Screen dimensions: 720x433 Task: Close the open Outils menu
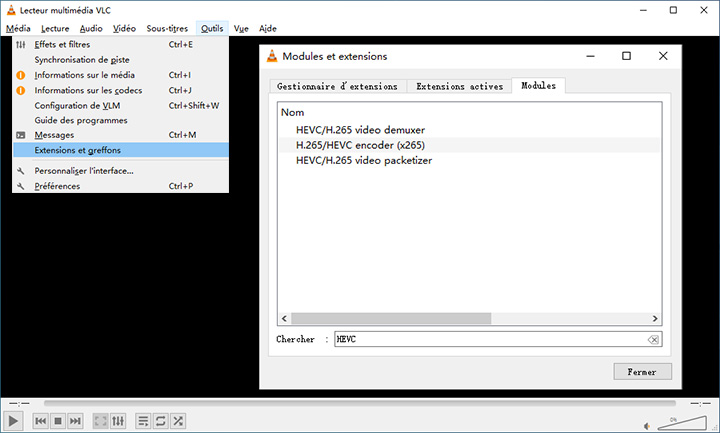point(212,28)
